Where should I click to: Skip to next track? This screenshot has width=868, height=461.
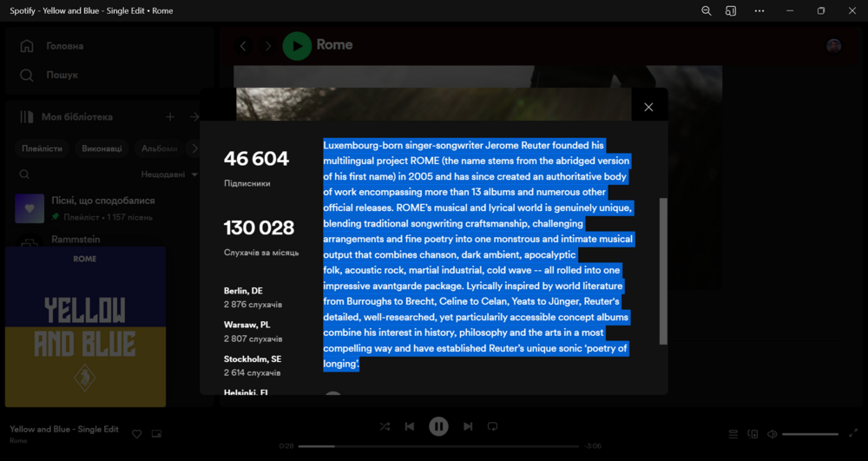(468, 426)
